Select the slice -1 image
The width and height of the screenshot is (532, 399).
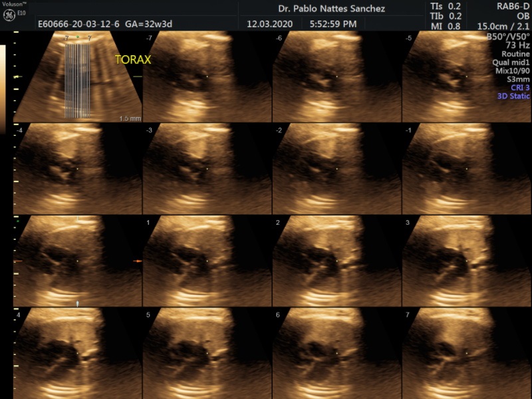[465, 169]
